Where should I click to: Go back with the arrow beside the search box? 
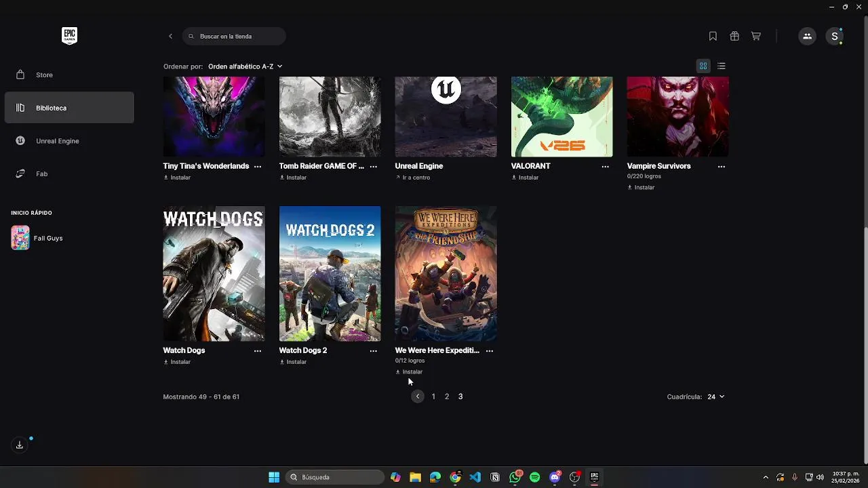170,36
